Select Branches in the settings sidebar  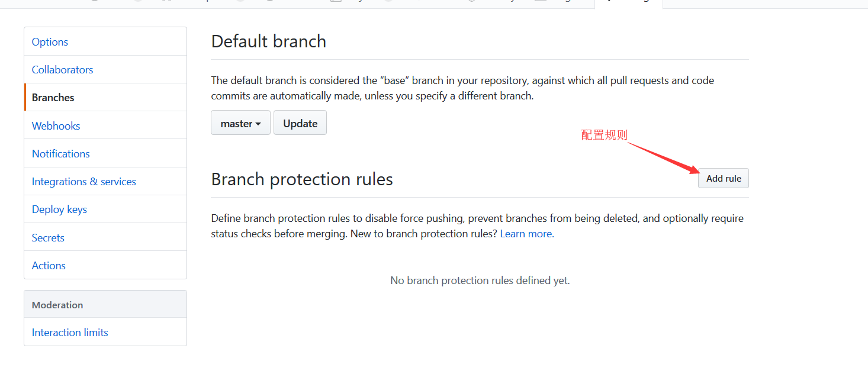(53, 97)
